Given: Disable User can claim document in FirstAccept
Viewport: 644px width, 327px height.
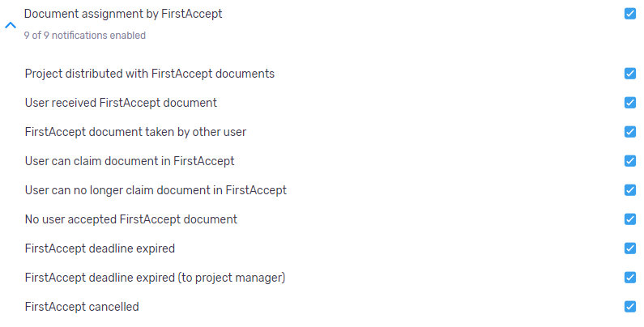Looking at the screenshot, I should (x=630, y=161).
